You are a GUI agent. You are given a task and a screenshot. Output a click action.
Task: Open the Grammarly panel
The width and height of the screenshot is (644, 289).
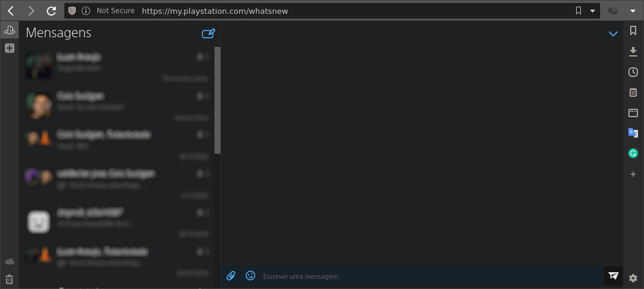point(633,154)
